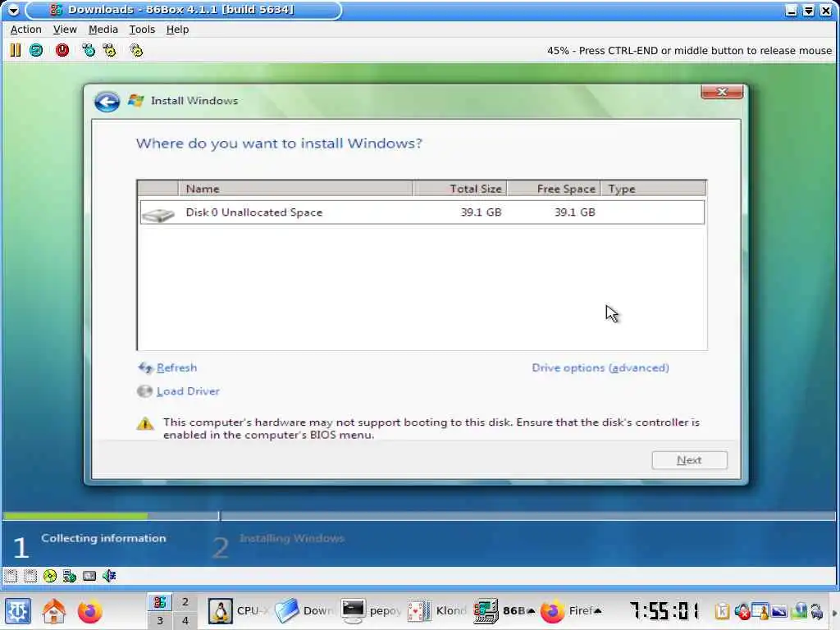Click the Klipper clipboard tray icon

(722, 610)
